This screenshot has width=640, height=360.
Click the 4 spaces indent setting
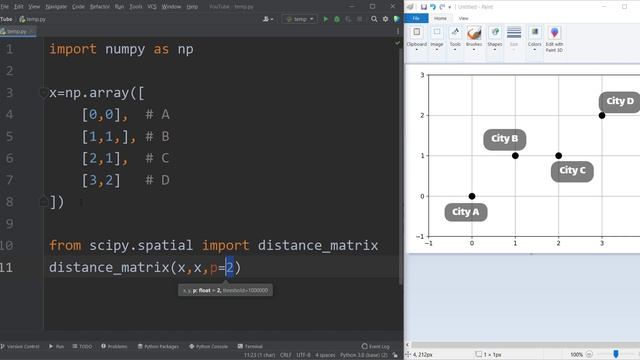click(x=325, y=355)
